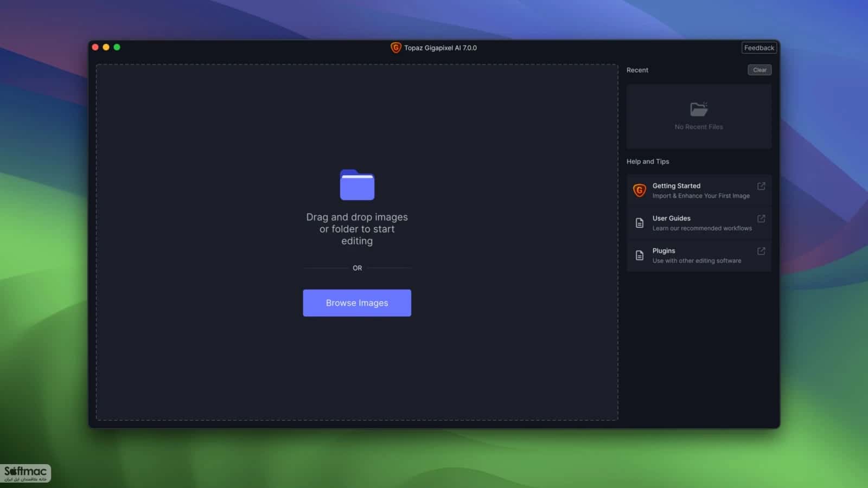Click the User Guides document icon
This screenshot has height=488, width=868.
click(x=640, y=223)
